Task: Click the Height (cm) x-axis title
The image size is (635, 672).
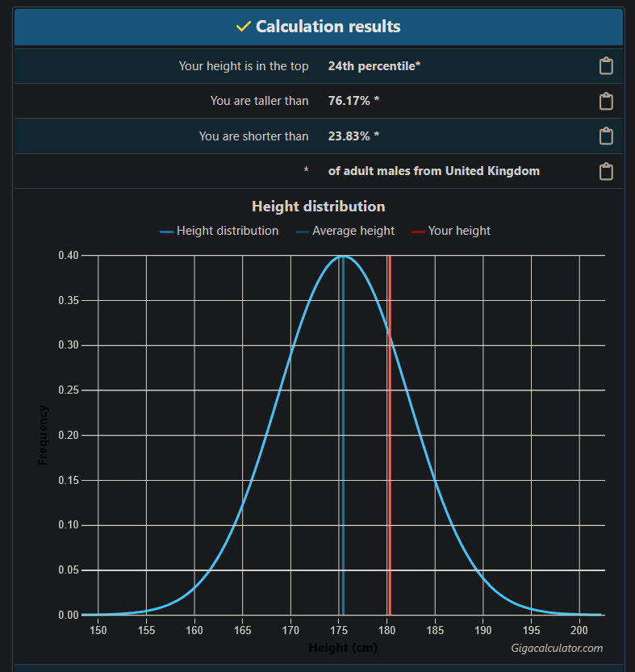Action: click(x=343, y=648)
